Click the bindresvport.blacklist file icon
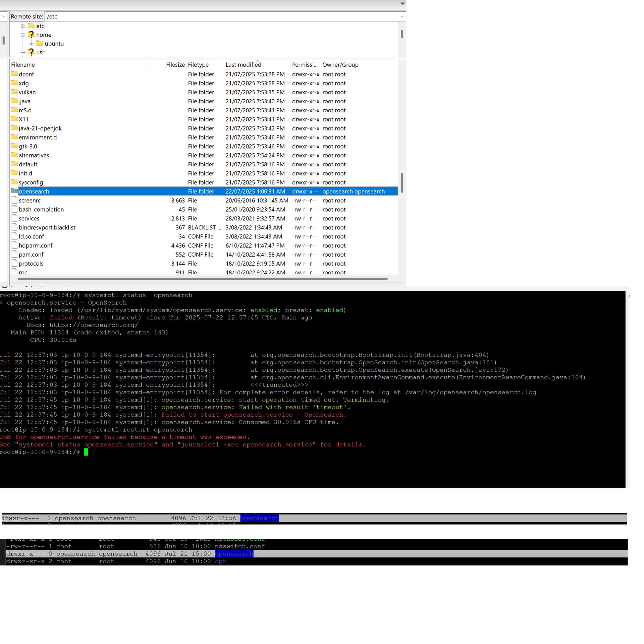The height and width of the screenshot is (644, 644). click(14, 227)
